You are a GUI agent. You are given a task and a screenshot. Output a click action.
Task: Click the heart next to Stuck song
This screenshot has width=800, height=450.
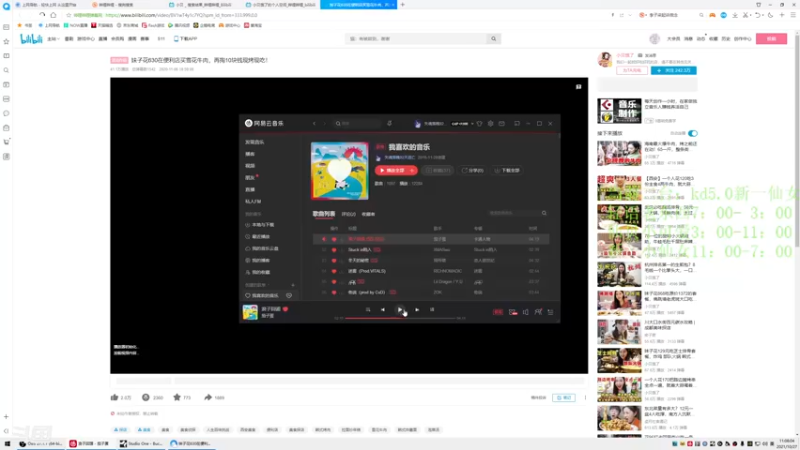pos(334,250)
